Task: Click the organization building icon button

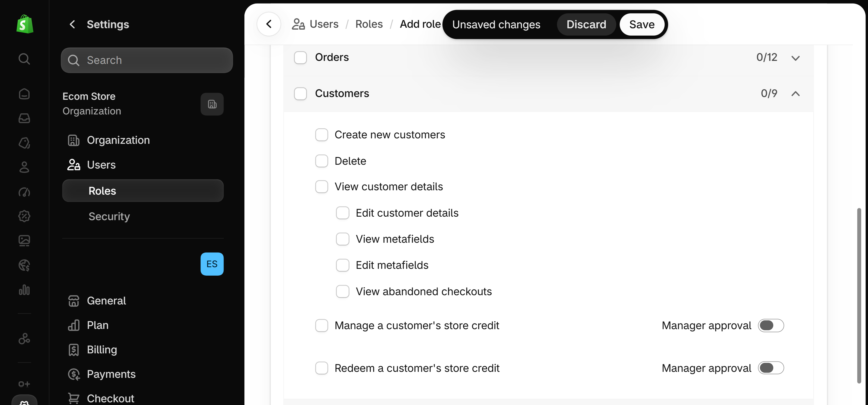Action: (212, 104)
